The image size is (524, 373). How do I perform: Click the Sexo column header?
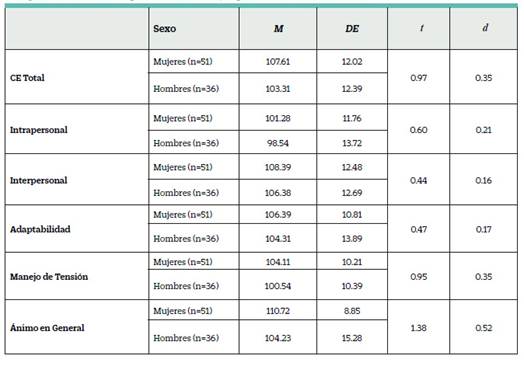pos(164,29)
